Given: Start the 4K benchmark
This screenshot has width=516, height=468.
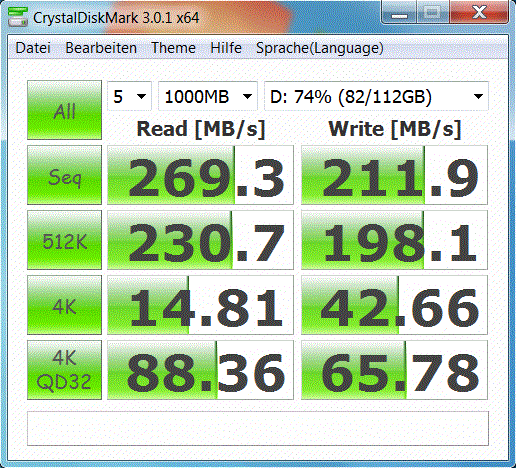Looking at the screenshot, I should click(x=64, y=305).
